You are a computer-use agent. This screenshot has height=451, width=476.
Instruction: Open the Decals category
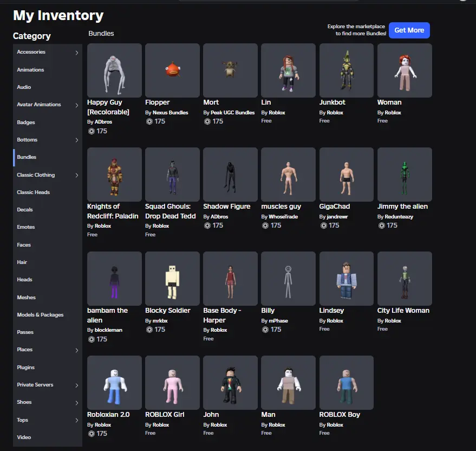tap(25, 210)
